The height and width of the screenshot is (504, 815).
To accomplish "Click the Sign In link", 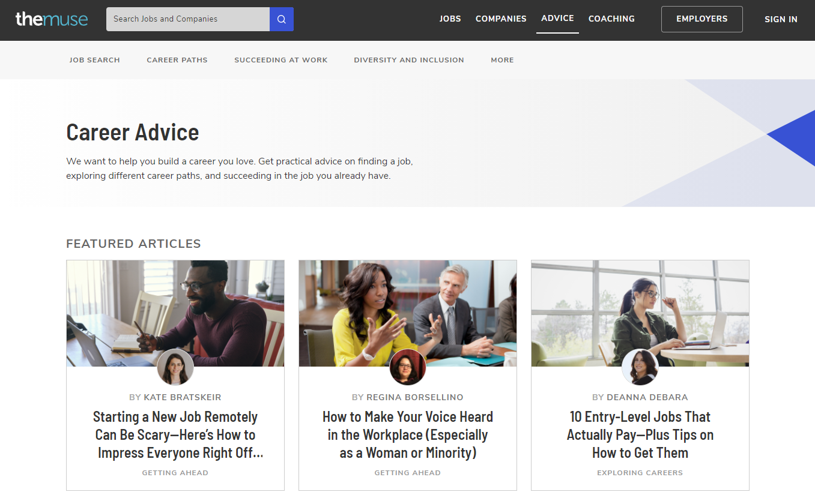I will click(x=781, y=19).
